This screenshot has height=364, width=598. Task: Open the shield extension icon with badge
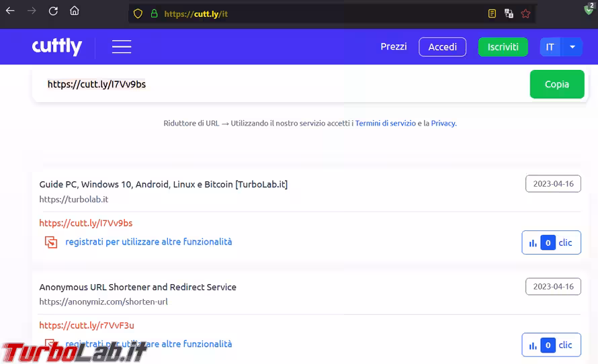click(x=589, y=9)
